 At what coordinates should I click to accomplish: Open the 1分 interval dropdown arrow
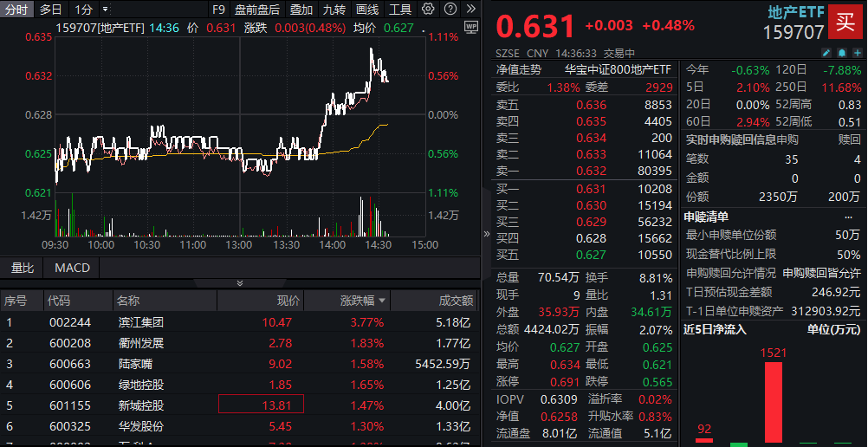(106, 10)
